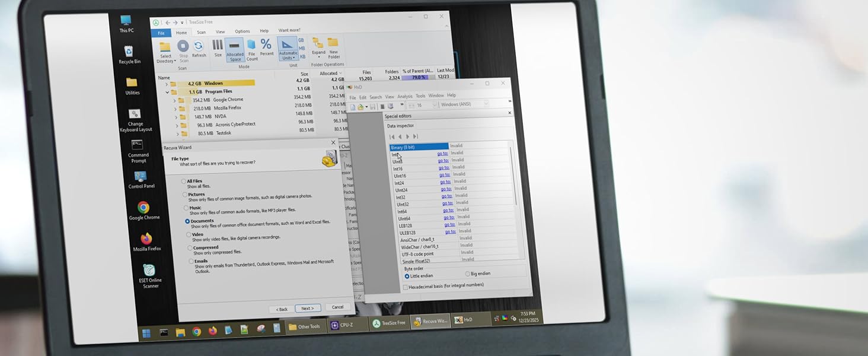Open the Control Panel desktop shortcut
Screen dimensions: 868x356
pos(141,179)
